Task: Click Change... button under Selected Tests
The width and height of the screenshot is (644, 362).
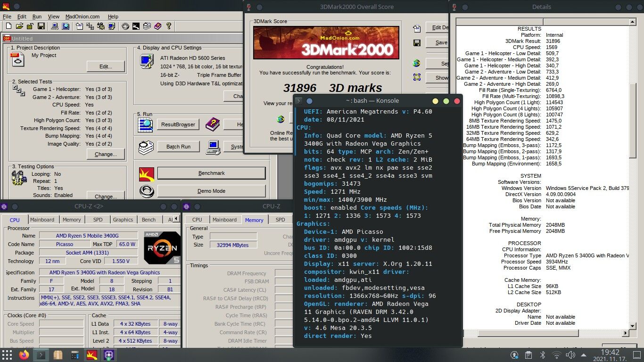Action: click(106, 154)
